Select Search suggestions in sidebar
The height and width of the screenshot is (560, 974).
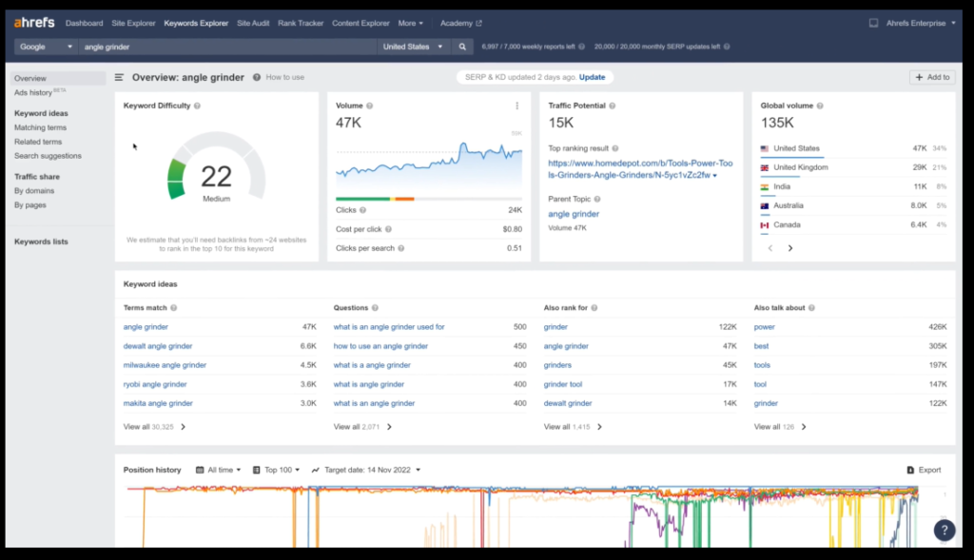click(x=48, y=157)
